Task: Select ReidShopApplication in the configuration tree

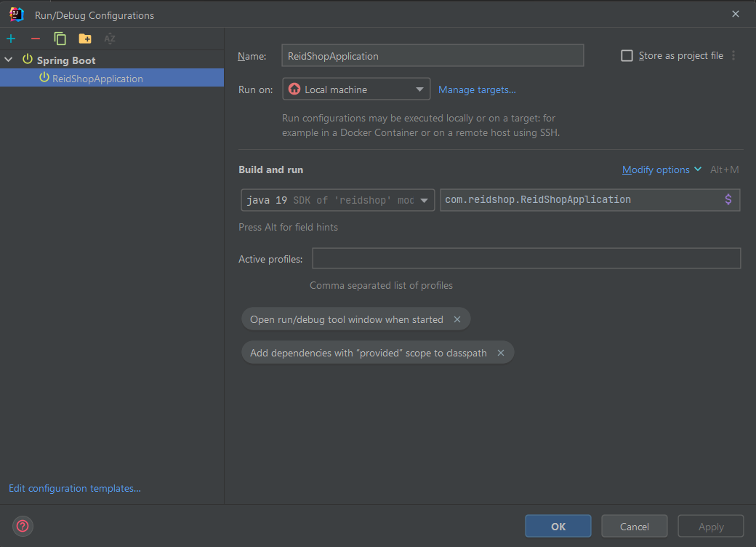Action: coord(112,78)
